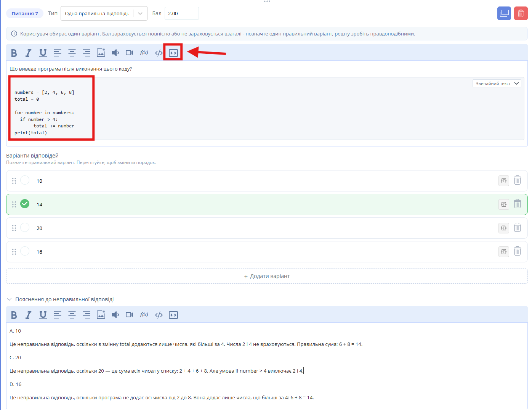532x410 pixels.
Task: Align question text right
Action: [x=87, y=53]
